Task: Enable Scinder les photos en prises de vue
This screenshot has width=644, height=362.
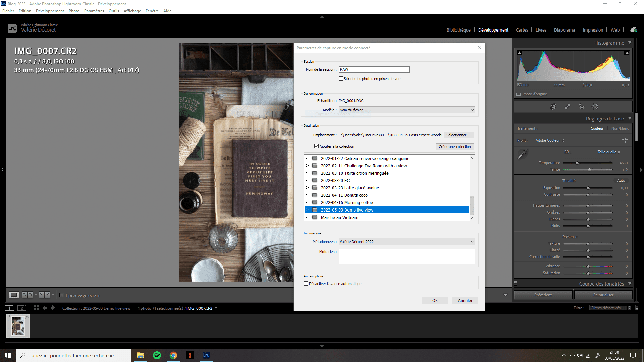Action: [341, 79]
